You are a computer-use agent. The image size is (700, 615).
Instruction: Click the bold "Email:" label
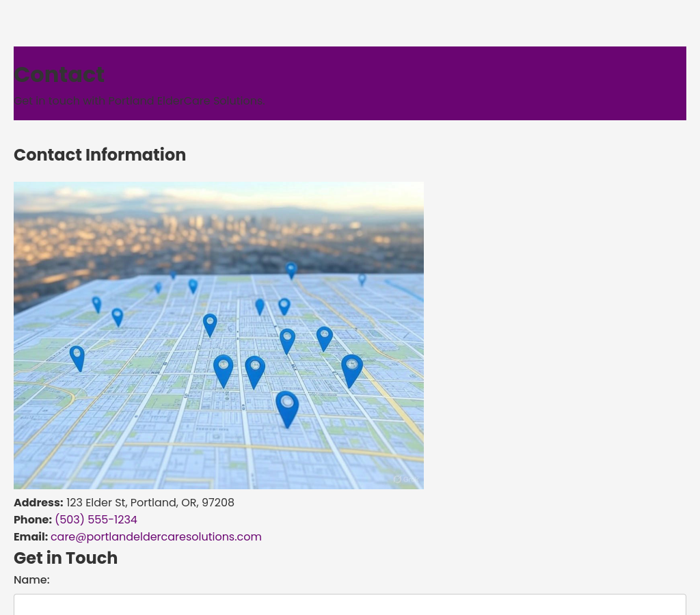click(x=31, y=537)
